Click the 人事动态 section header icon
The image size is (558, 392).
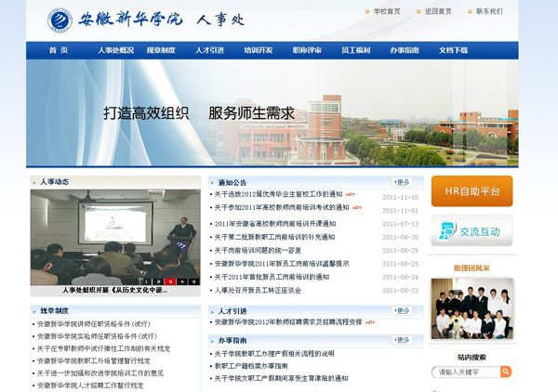click(35, 182)
